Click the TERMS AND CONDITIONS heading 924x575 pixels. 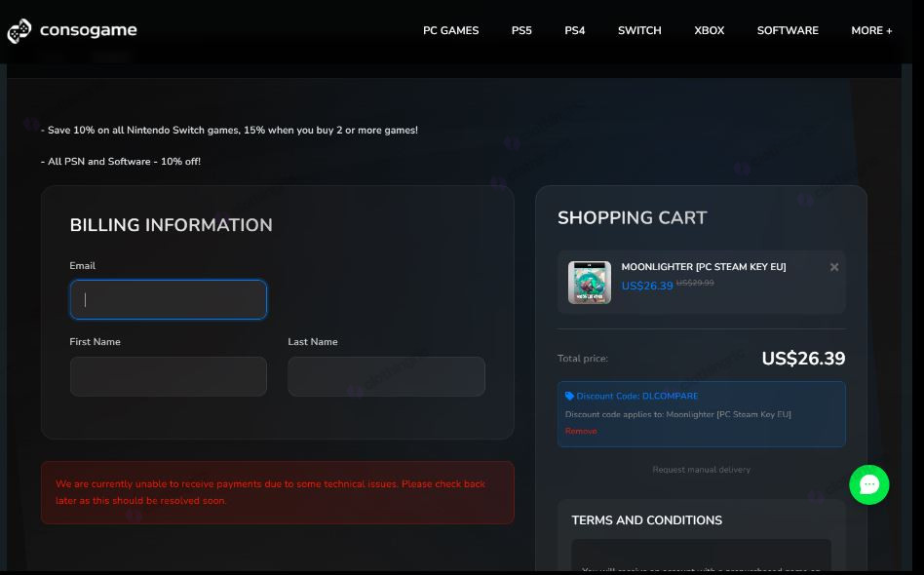[646, 520]
